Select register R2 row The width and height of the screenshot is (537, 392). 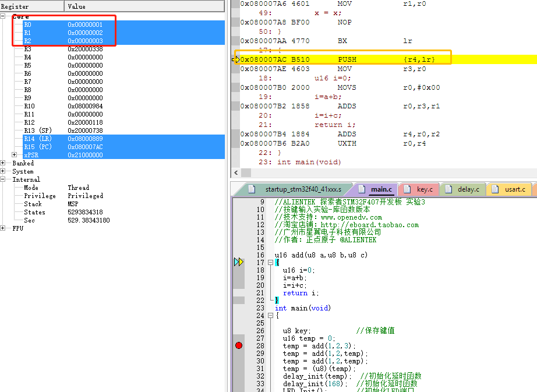click(x=123, y=41)
